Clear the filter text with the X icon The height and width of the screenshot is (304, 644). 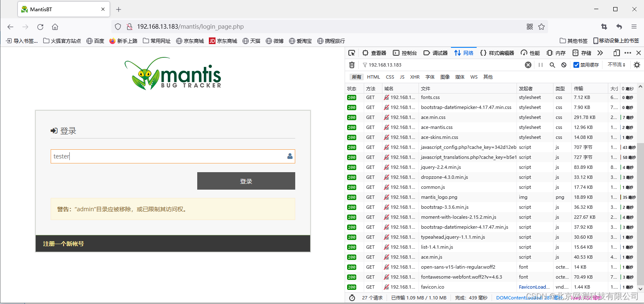click(528, 65)
